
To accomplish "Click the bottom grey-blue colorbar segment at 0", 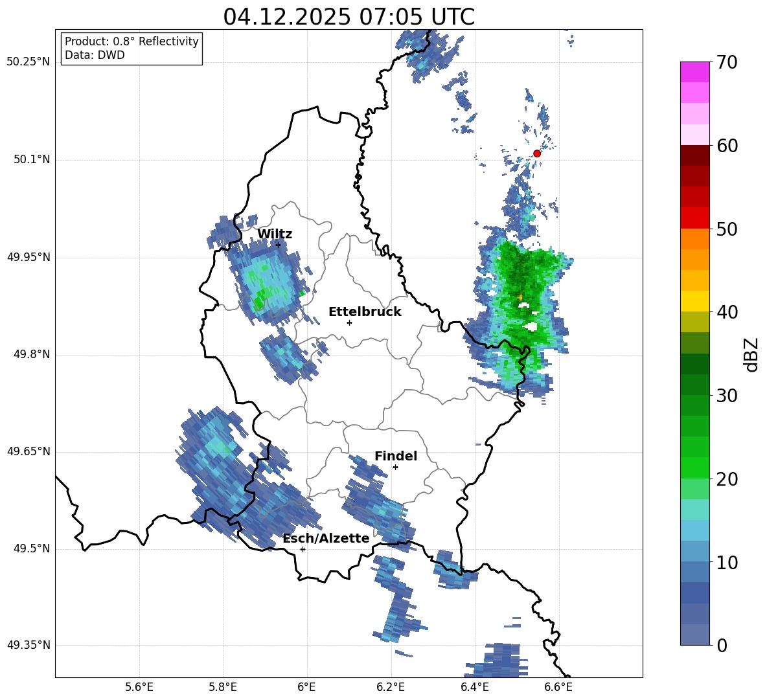I will coord(694,635).
